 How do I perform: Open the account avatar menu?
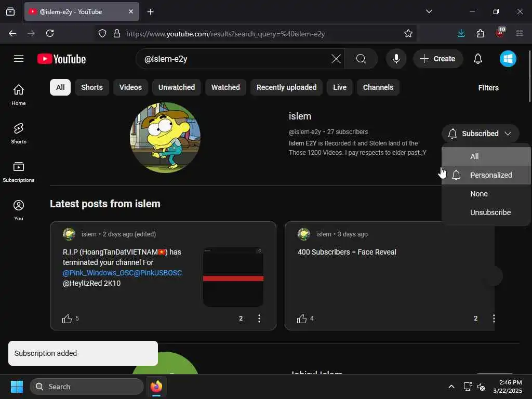coord(508,59)
